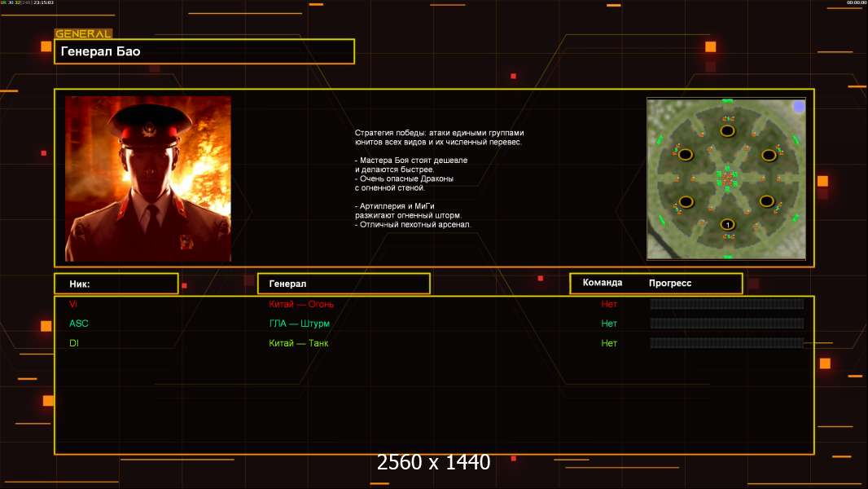Click the 'Мастера Боя стоят дешевле' line

[411, 160]
